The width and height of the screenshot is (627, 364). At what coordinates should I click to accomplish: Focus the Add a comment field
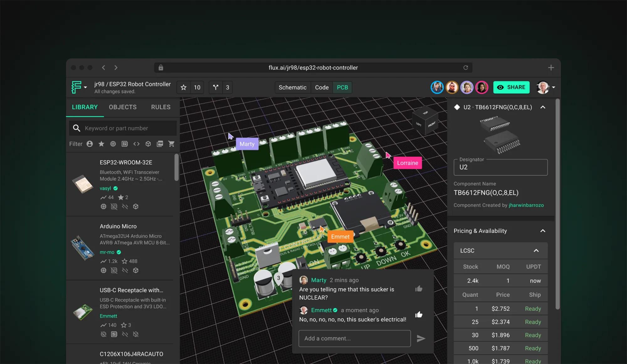(355, 338)
